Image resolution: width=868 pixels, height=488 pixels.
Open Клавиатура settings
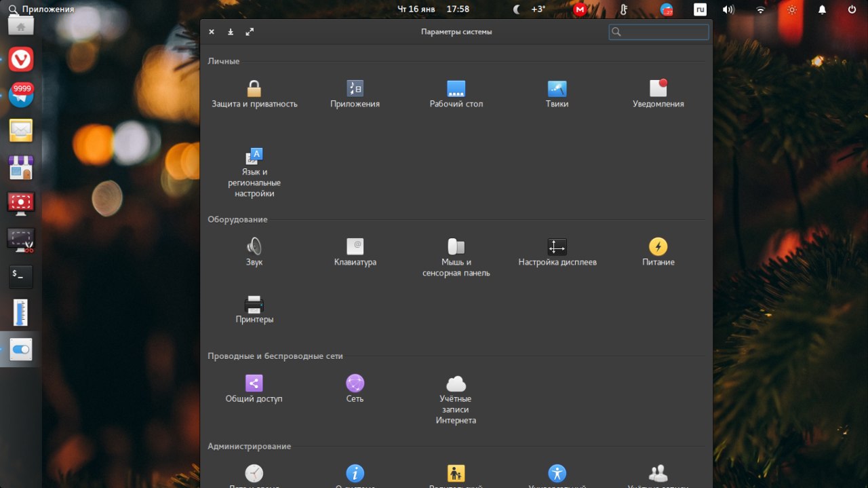tap(355, 252)
